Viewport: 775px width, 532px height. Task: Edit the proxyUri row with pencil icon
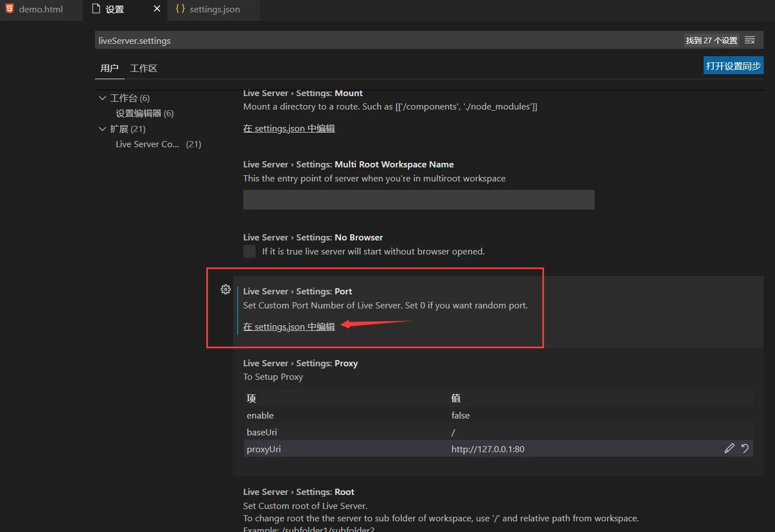(729, 448)
